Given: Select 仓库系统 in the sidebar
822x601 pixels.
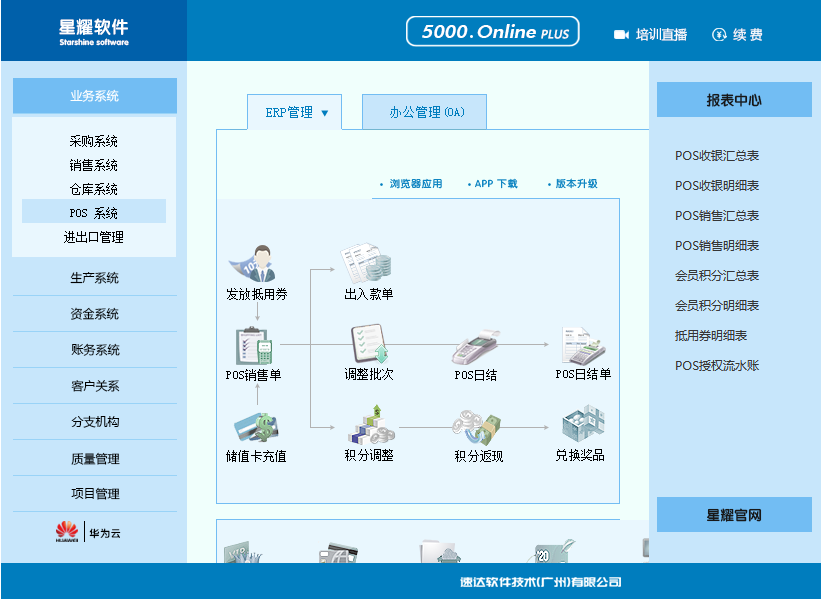Looking at the screenshot, I should pos(93,189).
